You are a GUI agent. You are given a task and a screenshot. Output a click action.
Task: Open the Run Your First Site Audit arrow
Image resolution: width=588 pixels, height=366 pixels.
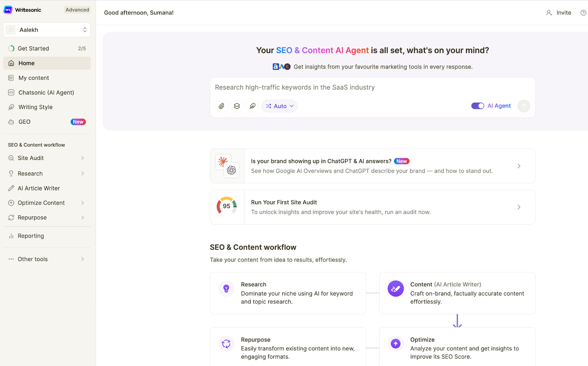click(x=519, y=207)
